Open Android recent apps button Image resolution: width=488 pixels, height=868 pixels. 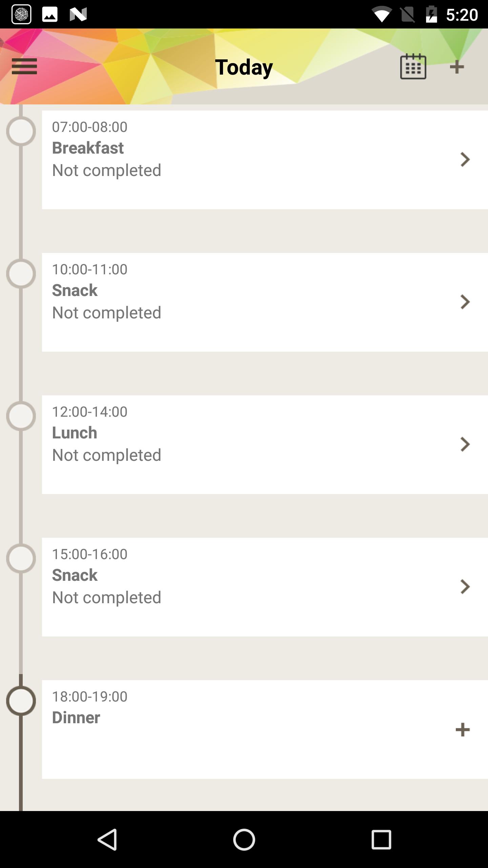(381, 840)
